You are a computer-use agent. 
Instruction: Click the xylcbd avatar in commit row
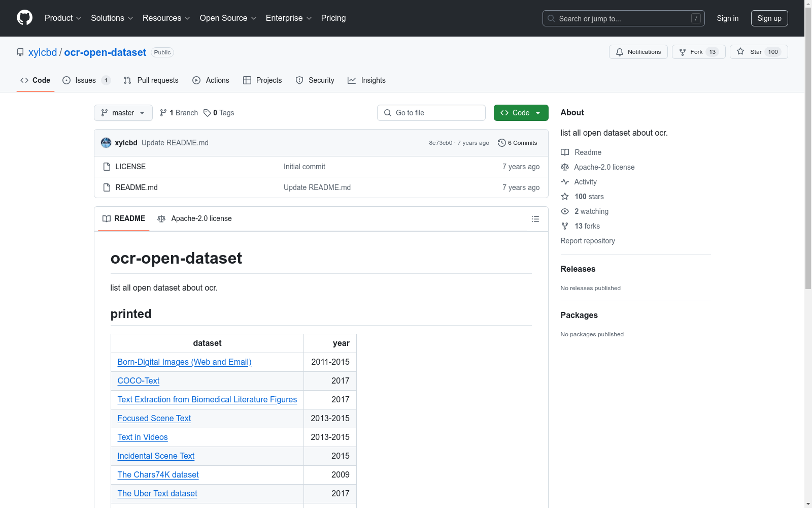pyautogui.click(x=106, y=143)
